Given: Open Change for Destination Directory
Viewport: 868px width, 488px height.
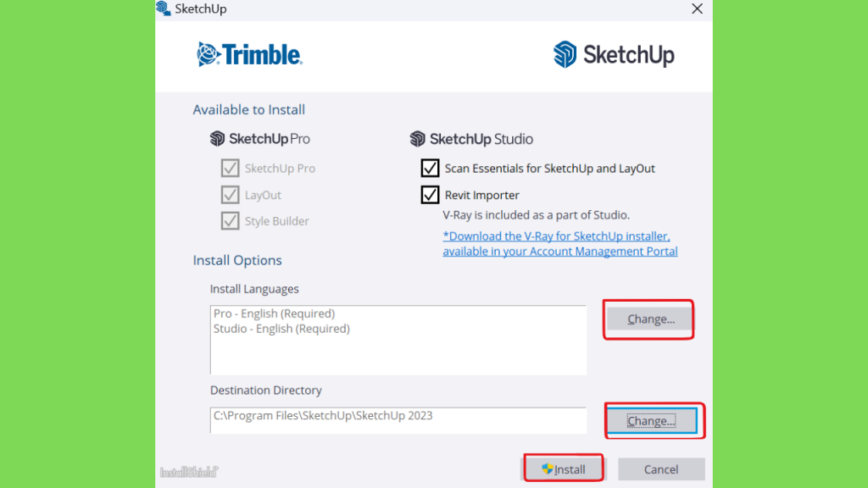Looking at the screenshot, I should tap(652, 421).
